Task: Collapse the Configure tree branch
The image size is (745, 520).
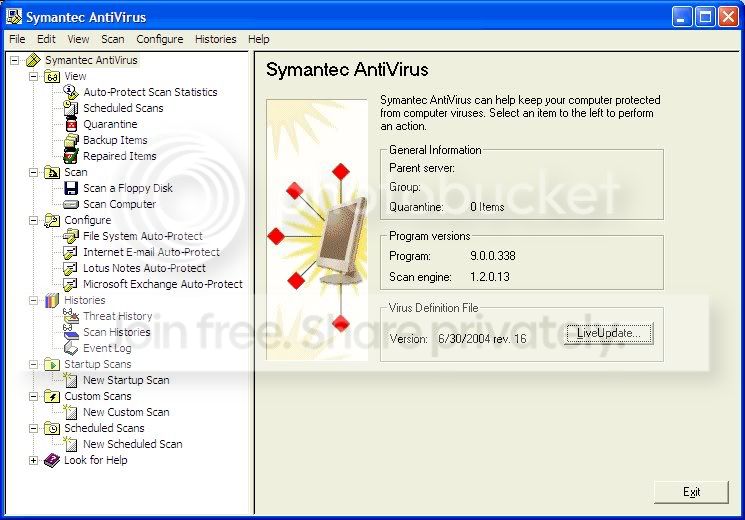Action: [x=33, y=221]
